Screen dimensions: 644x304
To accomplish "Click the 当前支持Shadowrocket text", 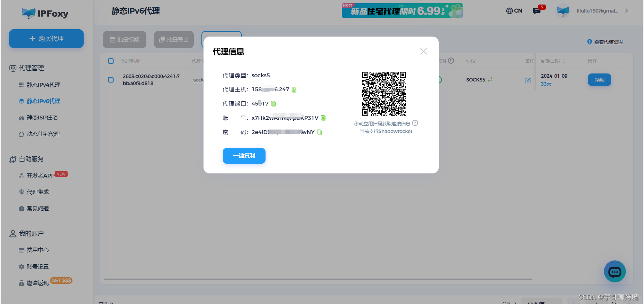I will point(386,132).
